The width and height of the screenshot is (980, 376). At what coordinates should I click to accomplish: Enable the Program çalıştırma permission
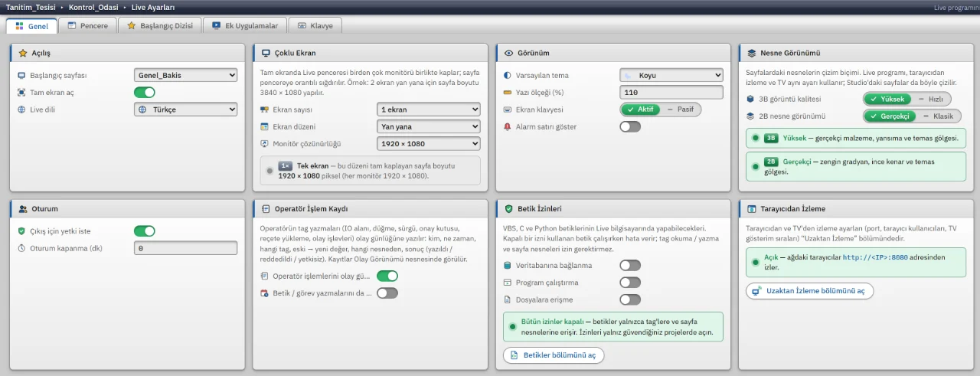[630, 283]
